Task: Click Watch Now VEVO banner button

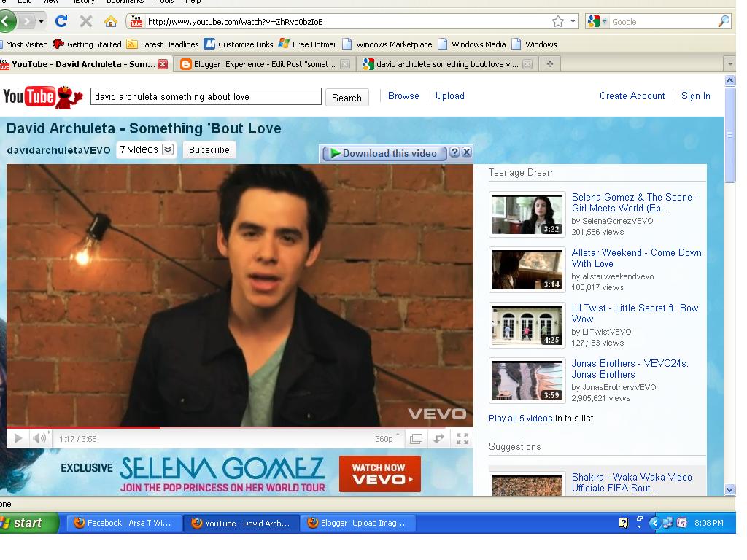Action: pos(380,474)
